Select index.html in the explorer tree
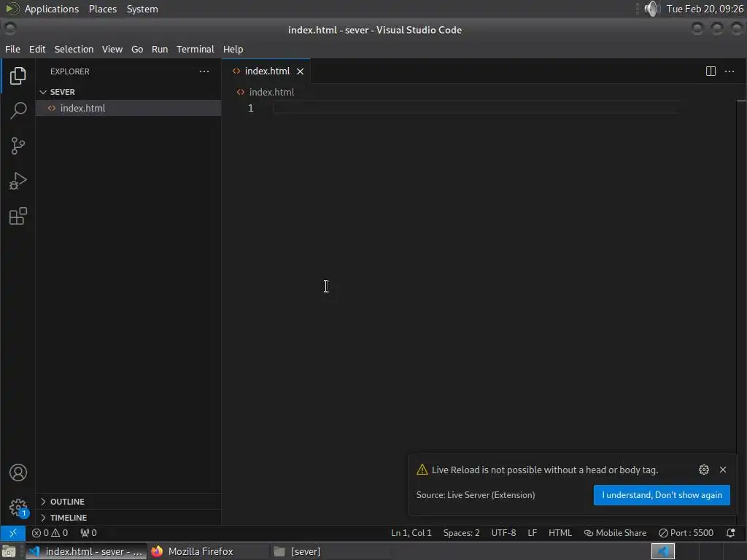This screenshot has height=560, width=747. coord(128,108)
